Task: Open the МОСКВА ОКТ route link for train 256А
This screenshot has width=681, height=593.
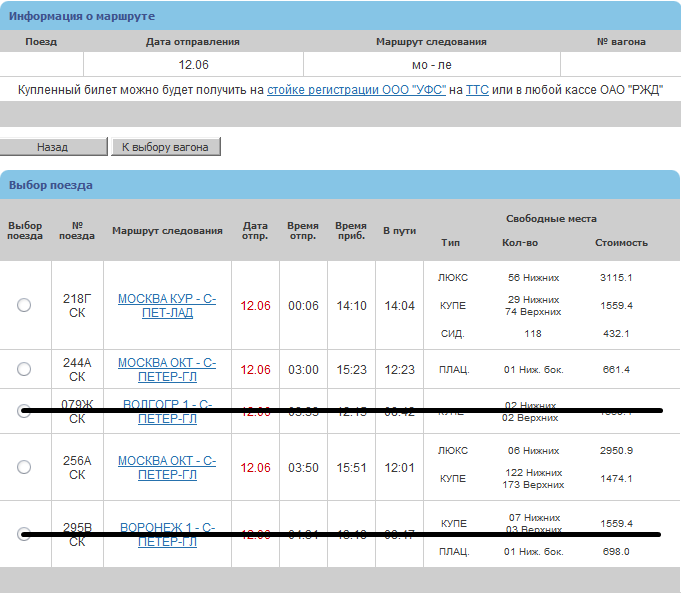Action: click(x=167, y=467)
